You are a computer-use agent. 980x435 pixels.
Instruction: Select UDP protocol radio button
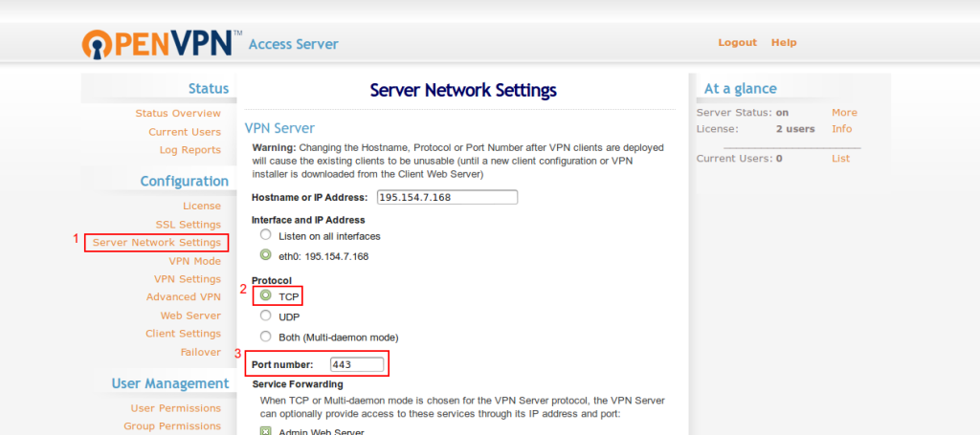click(266, 315)
